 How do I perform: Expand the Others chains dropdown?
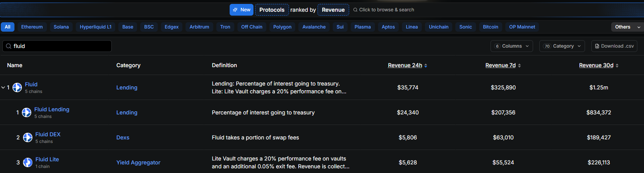point(627,27)
